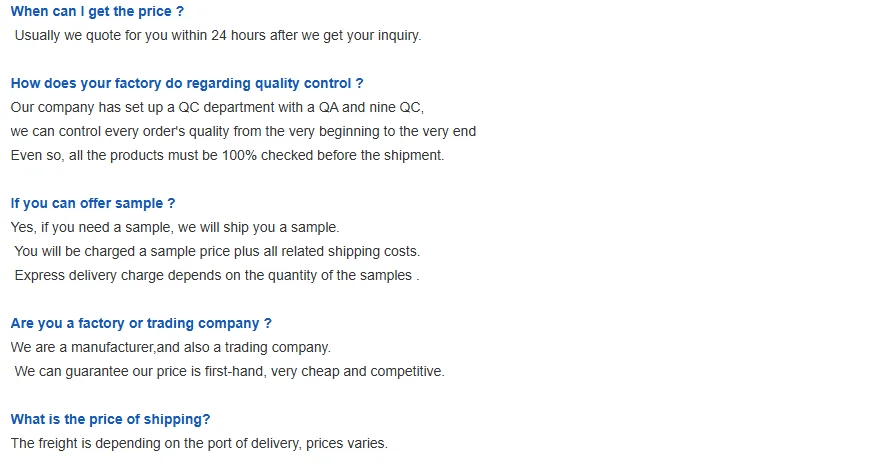This screenshot has height=467, width=879.
Task: Click the 'If you can offer sample ?' heading
Action: coord(93,203)
